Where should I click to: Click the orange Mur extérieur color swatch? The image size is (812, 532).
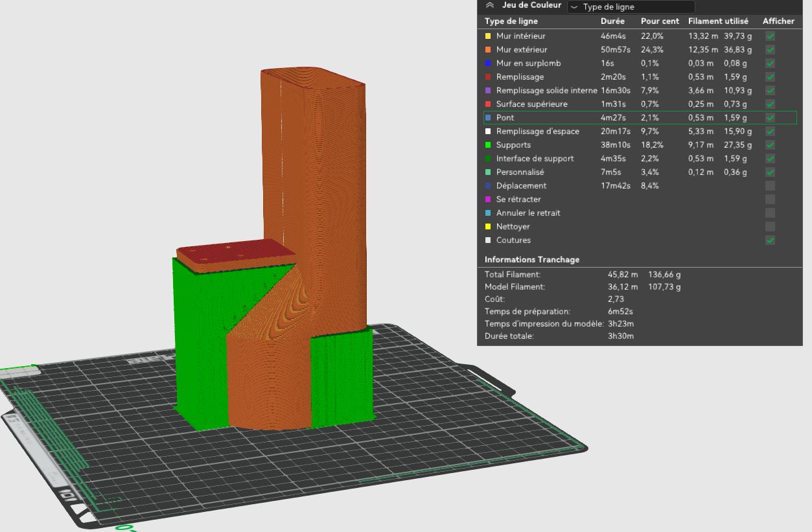pyautogui.click(x=488, y=50)
